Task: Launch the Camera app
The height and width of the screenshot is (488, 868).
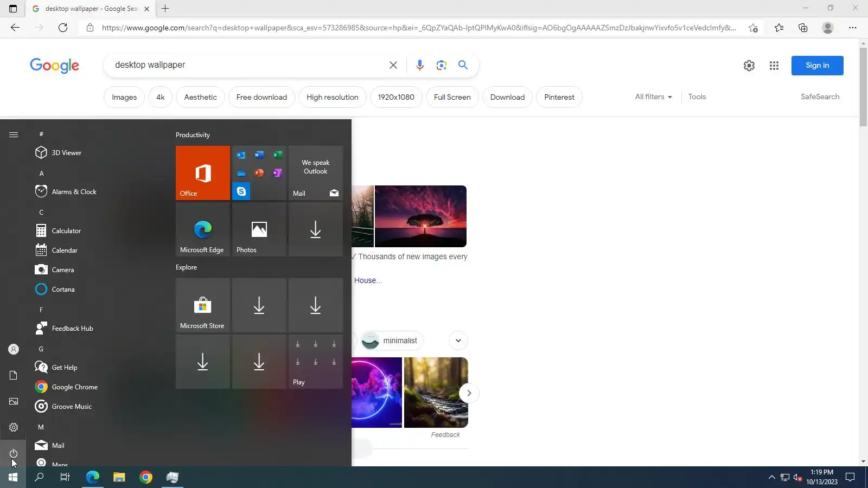Action: tap(98, 270)
